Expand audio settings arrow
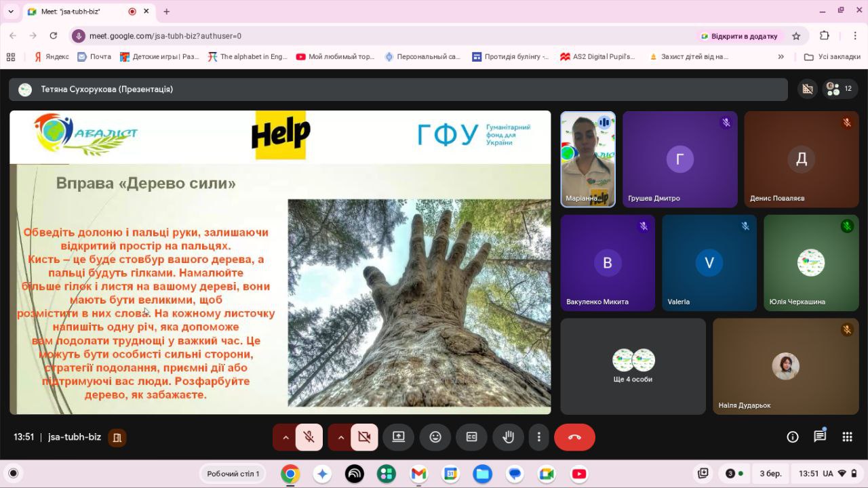Screen dimensions: 868x488 coord(285,437)
